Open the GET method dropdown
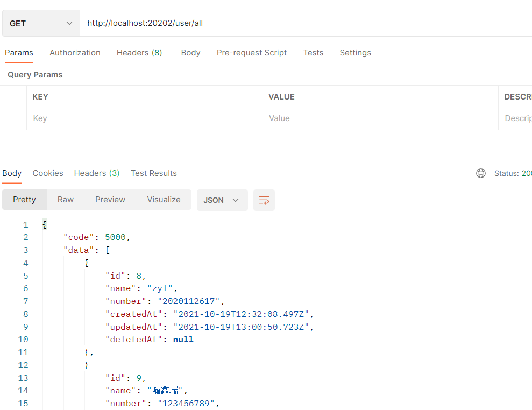The height and width of the screenshot is (410, 532). [41, 23]
